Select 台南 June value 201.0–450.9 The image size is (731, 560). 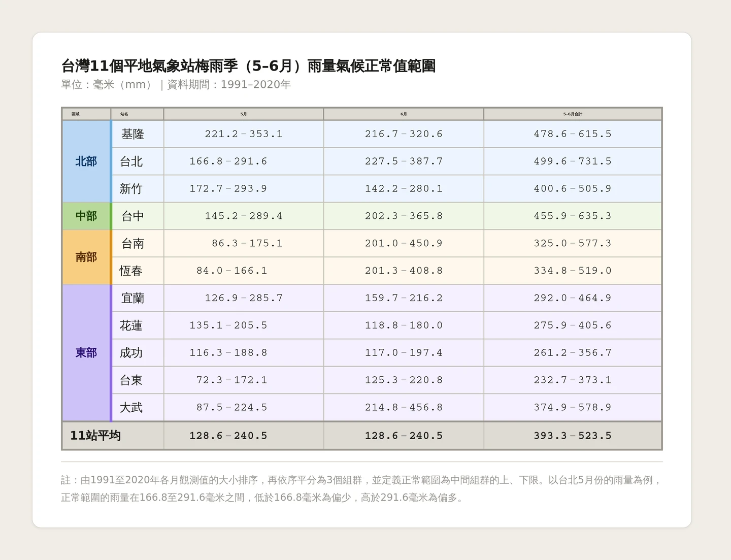[404, 244]
